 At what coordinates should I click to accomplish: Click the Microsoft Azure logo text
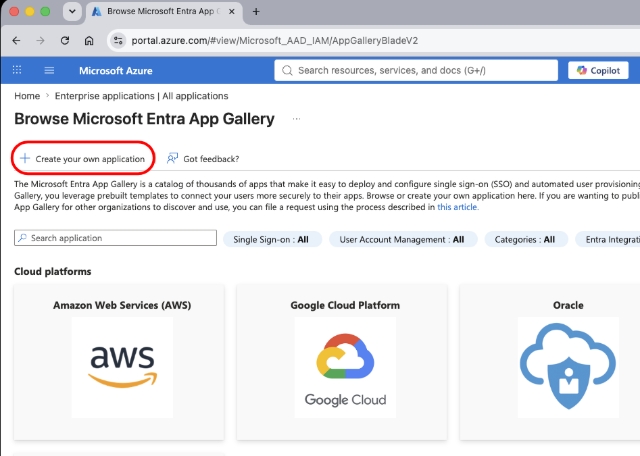click(116, 71)
